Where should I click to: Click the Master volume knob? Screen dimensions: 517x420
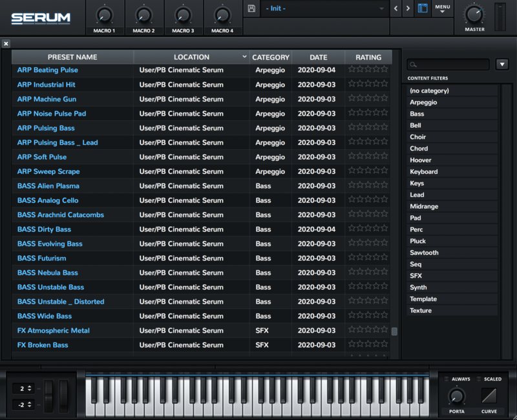(474, 14)
